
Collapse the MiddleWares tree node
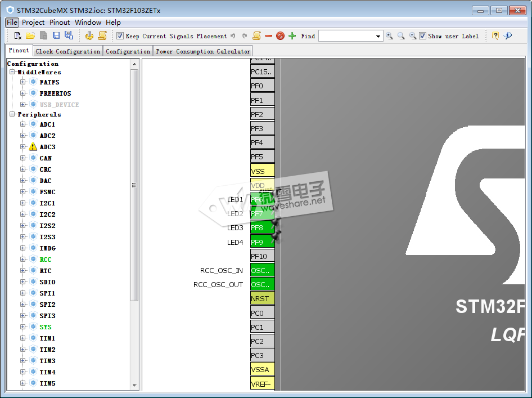[12, 72]
